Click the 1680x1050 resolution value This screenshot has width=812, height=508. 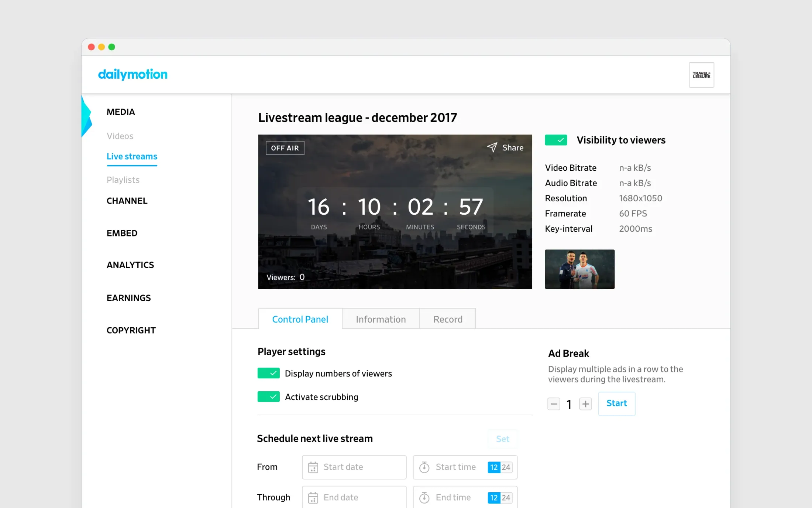pos(640,198)
